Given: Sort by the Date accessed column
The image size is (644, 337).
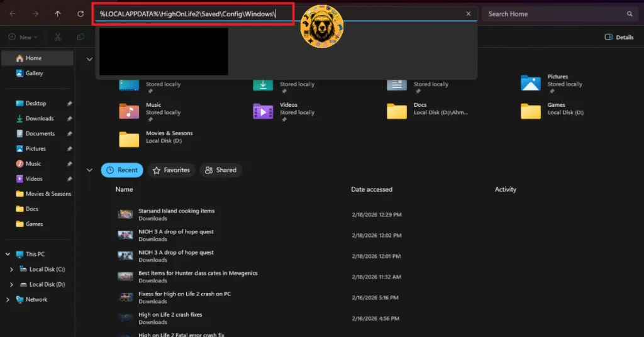Looking at the screenshot, I should [x=372, y=189].
